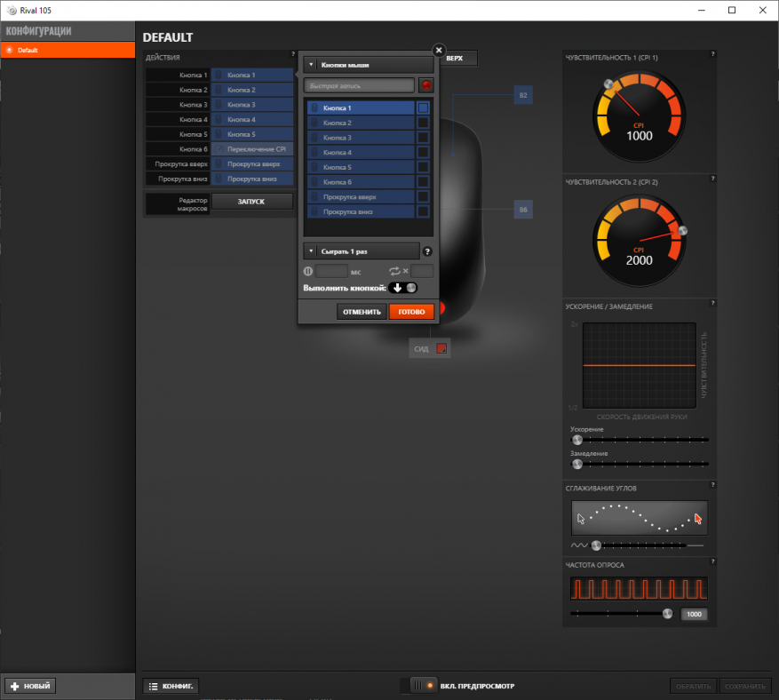The image size is (779, 700).
Task: Open action dropdown for Кнопка 5 row
Action: pyautogui.click(x=252, y=135)
